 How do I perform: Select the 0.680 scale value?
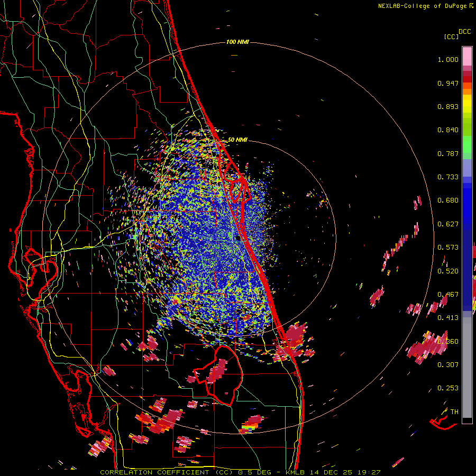tap(448, 200)
